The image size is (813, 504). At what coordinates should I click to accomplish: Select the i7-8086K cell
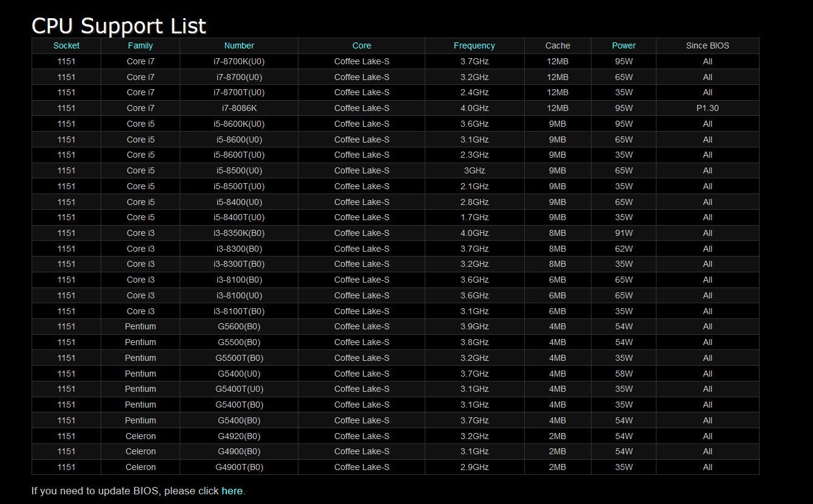point(239,108)
